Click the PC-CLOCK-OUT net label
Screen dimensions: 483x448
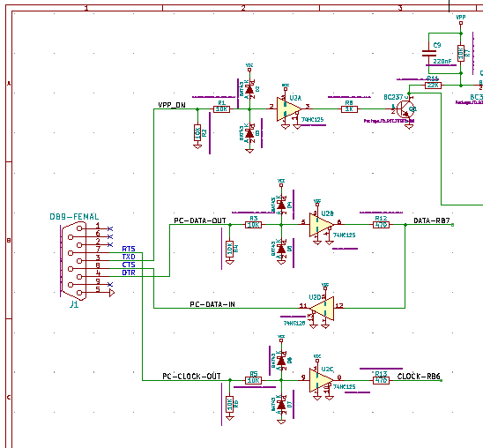click(x=191, y=377)
